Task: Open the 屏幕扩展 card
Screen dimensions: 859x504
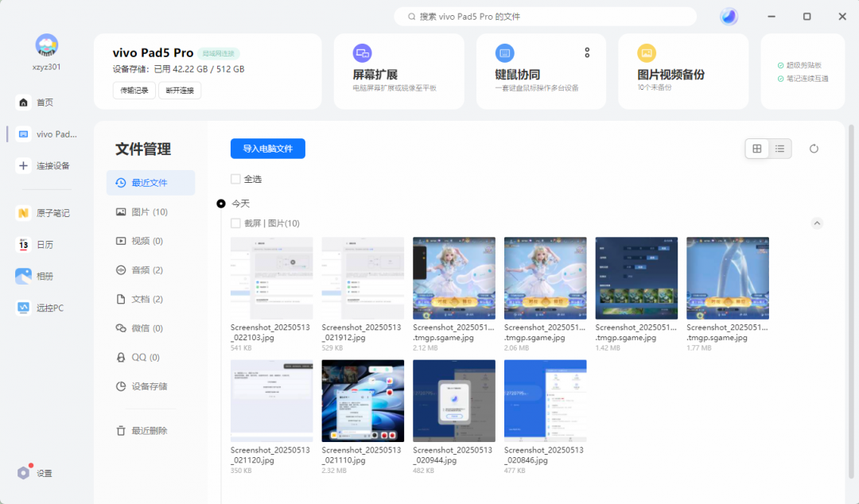Action: tap(398, 72)
